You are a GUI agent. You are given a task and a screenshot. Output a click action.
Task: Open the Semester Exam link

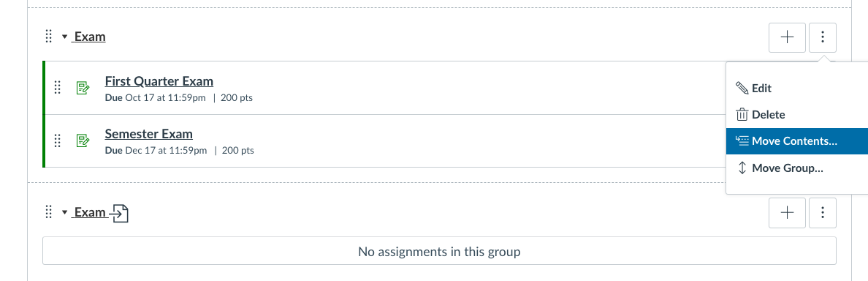tap(149, 134)
